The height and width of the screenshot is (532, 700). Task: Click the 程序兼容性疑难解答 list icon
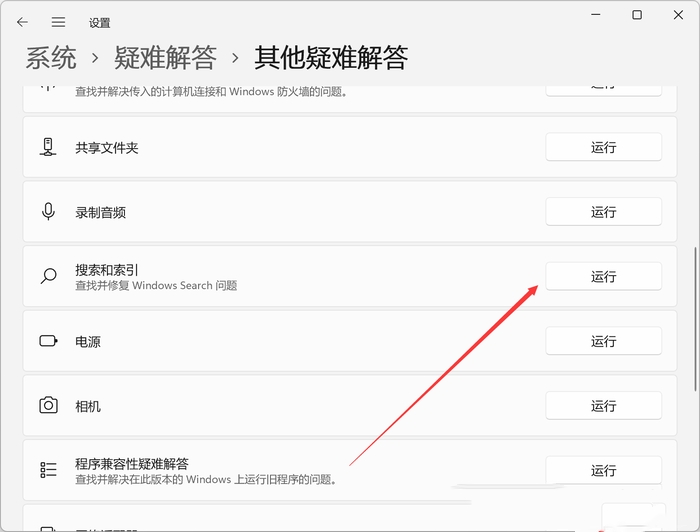(48, 470)
